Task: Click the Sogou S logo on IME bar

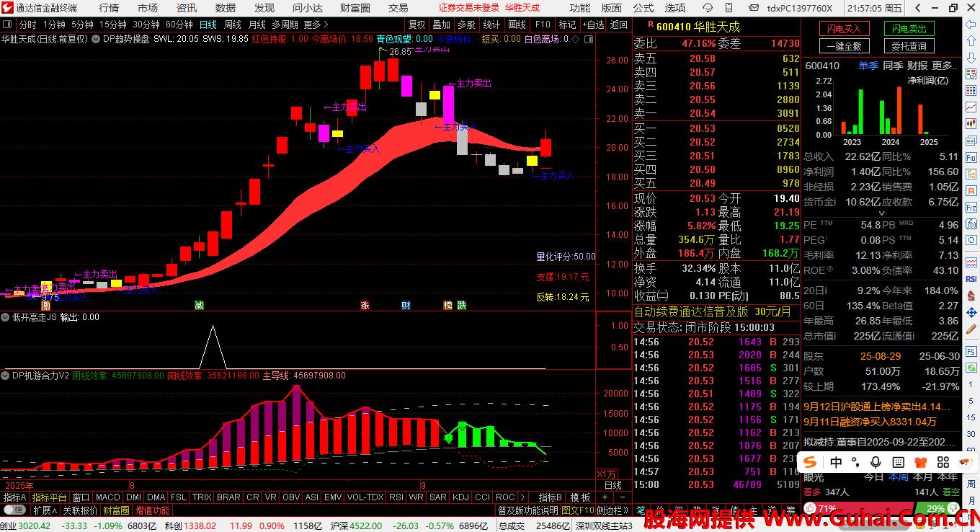Action: tap(811, 462)
